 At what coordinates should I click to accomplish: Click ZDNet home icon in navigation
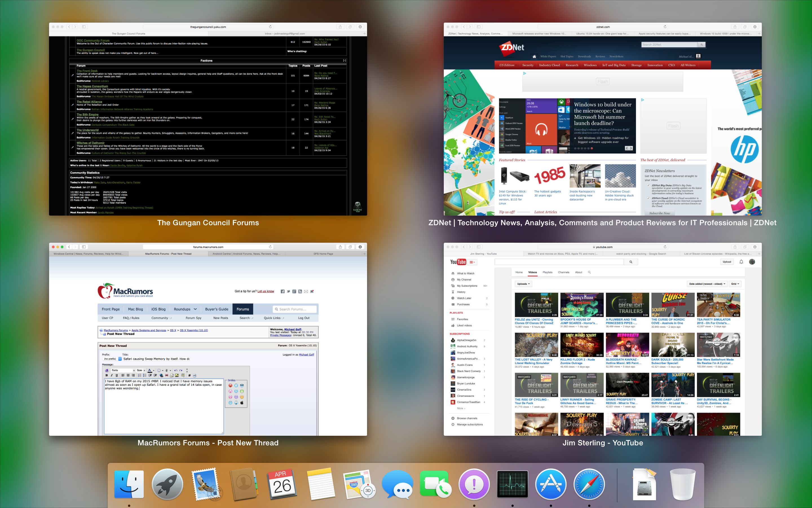(534, 56)
